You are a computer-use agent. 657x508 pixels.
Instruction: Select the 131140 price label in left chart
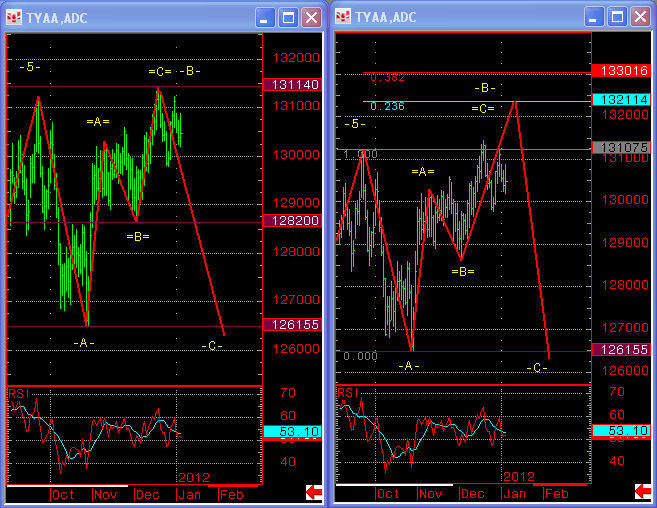click(x=292, y=85)
